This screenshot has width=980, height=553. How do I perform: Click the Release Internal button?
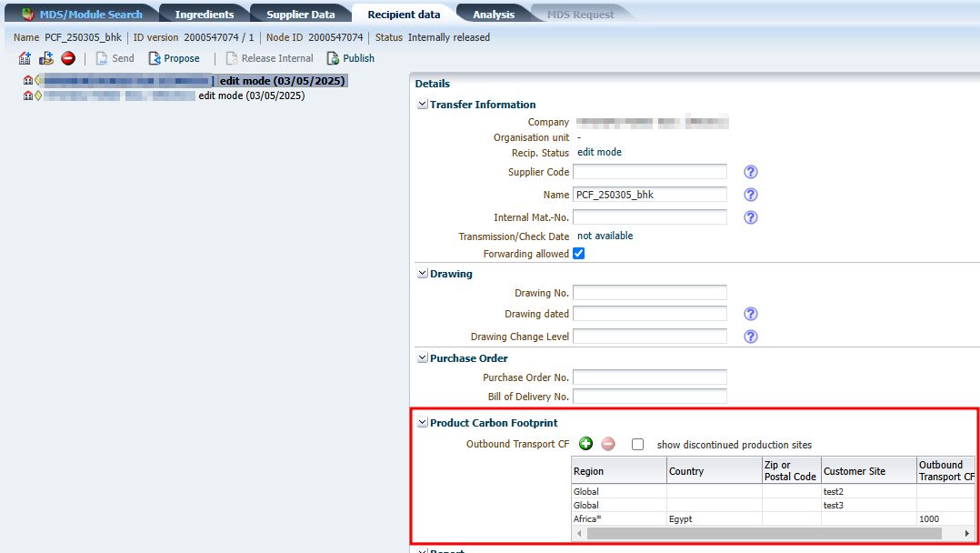coord(269,58)
